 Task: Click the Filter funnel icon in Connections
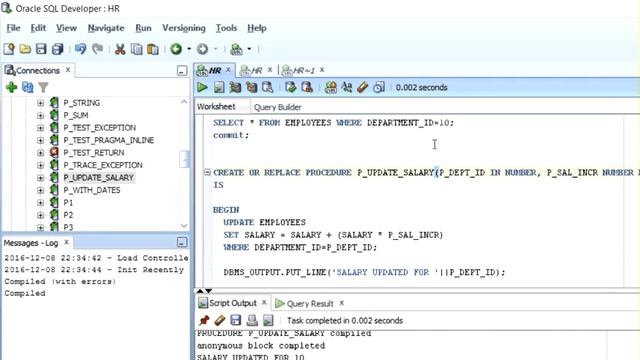coord(43,87)
